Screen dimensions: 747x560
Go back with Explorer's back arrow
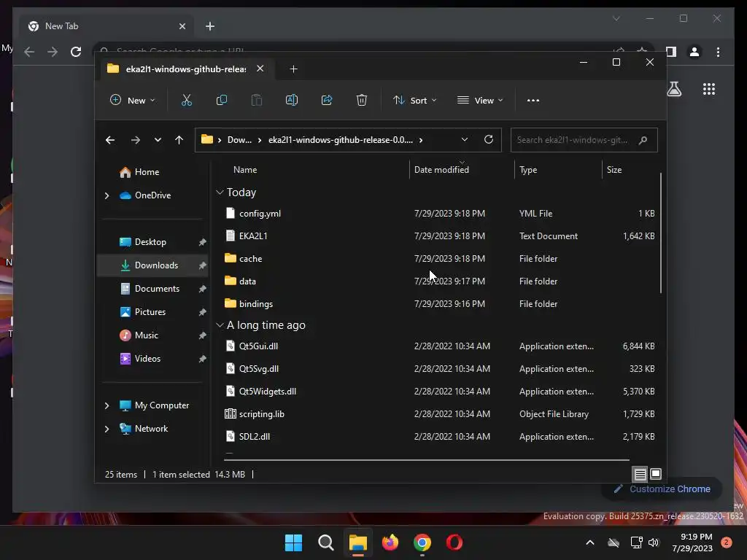110,140
